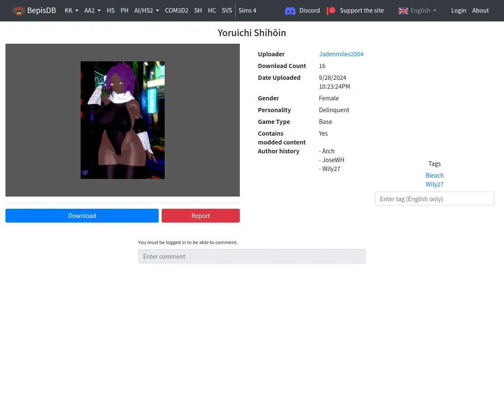504x420 pixels.
Task: Open the HC section
Action: (212, 10)
